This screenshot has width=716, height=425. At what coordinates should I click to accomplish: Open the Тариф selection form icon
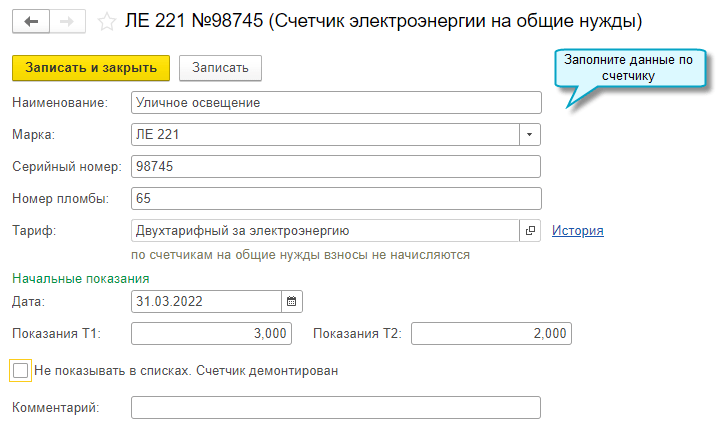[x=530, y=231]
